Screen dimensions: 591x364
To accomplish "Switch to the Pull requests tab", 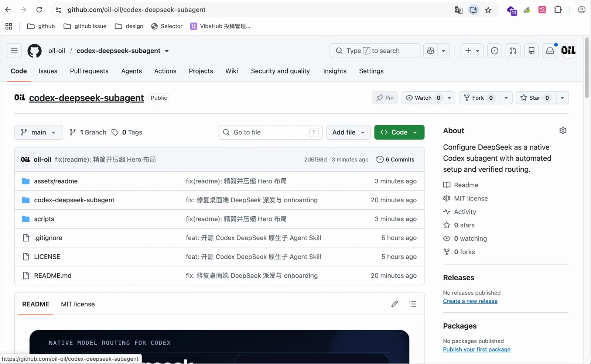I will [x=89, y=71].
